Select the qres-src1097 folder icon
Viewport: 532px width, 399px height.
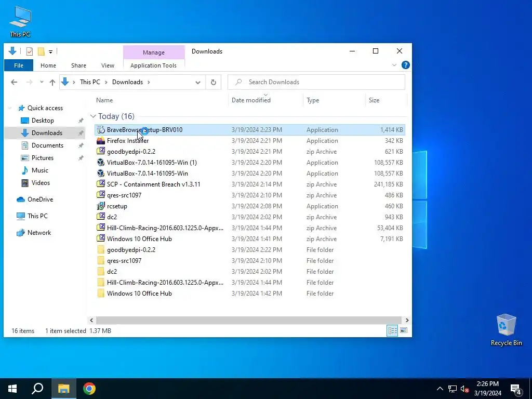click(x=101, y=261)
